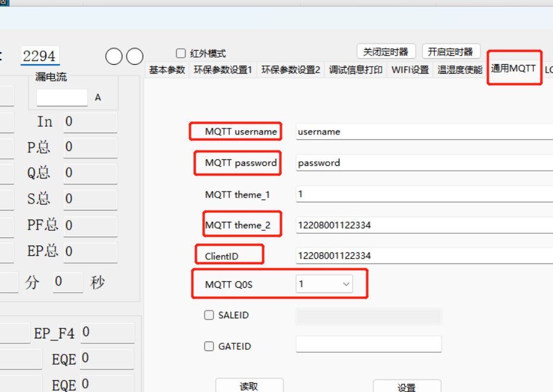The image size is (553, 392).
Task: Open the WIFI设置 tab
Action: [410, 70]
